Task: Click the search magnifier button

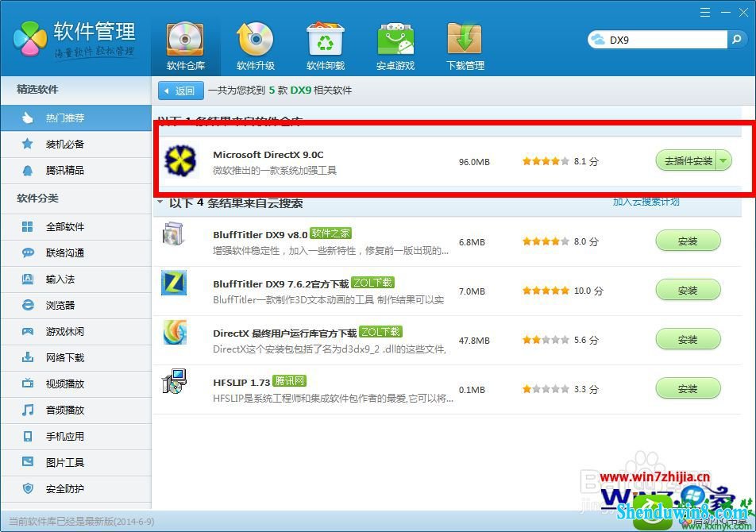Action: pyautogui.click(x=736, y=40)
